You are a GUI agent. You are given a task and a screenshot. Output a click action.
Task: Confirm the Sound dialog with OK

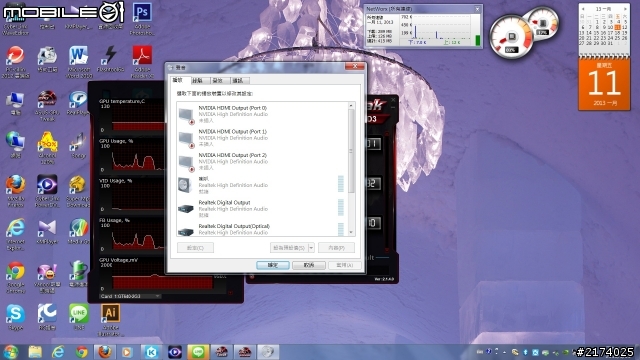[x=273, y=265]
